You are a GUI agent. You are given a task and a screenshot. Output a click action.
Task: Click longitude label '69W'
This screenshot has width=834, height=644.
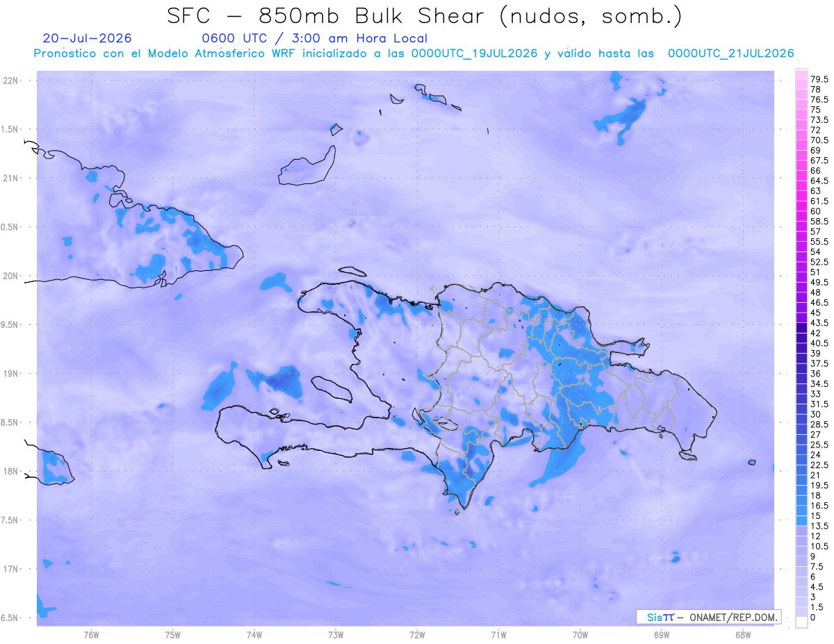[x=662, y=635]
